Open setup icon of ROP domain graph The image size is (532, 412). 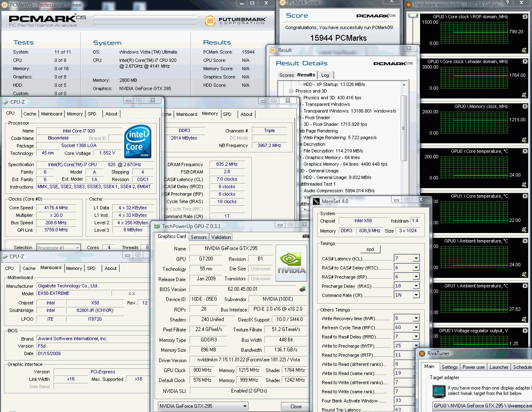point(525,50)
